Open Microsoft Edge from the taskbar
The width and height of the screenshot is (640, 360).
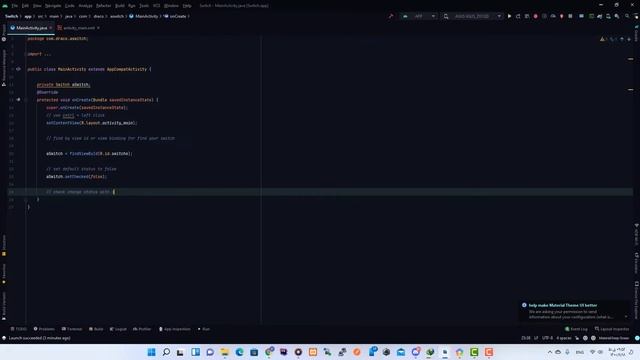(239, 352)
